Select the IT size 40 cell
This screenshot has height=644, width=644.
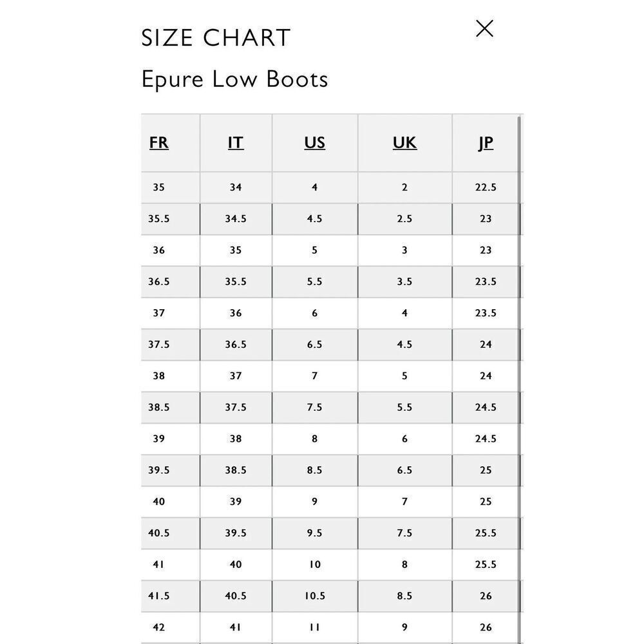tap(236, 565)
